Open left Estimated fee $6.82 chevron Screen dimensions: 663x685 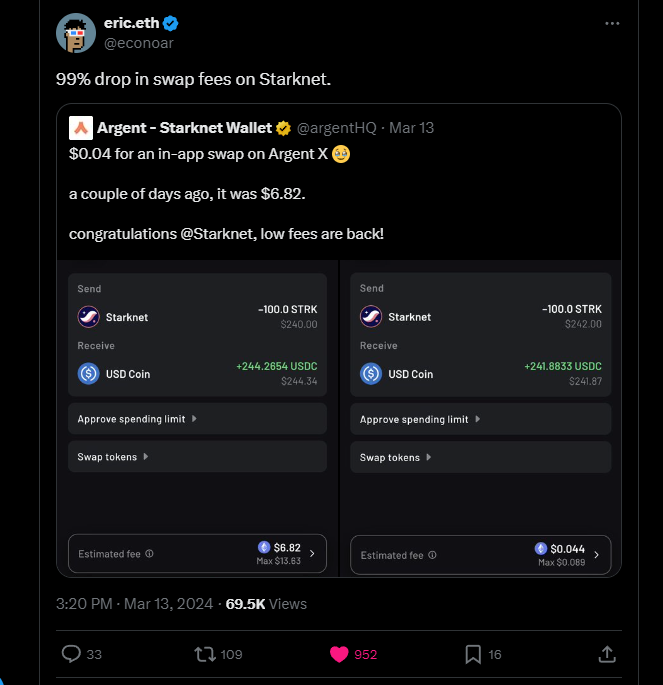(312, 553)
